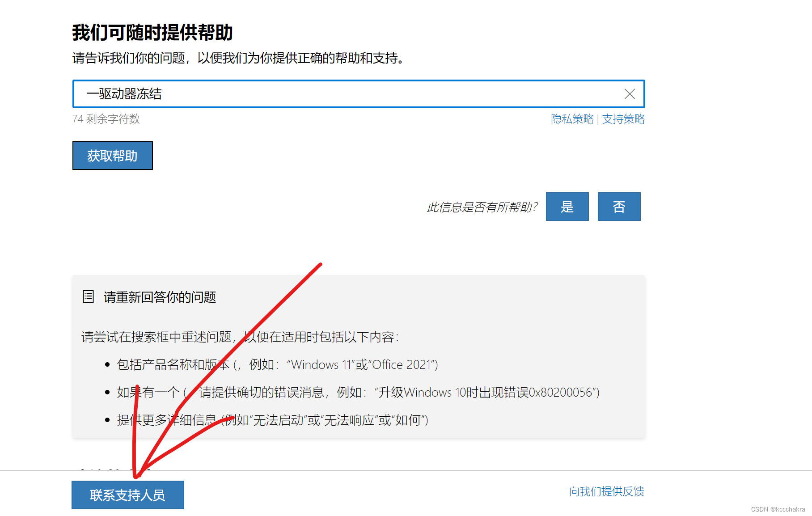The width and height of the screenshot is (812, 516).
Task: Click the 请重新回答你的问题 card title
Action: (160, 297)
